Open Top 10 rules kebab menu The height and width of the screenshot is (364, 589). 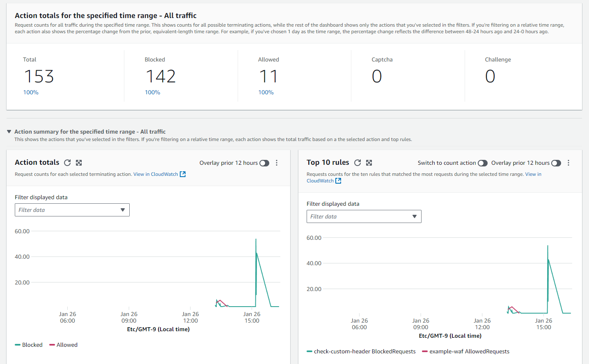click(568, 163)
